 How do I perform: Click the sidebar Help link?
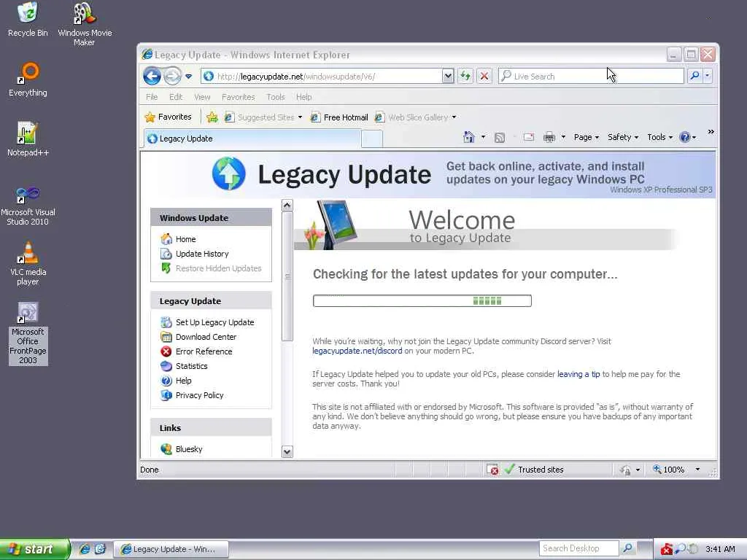tap(183, 381)
